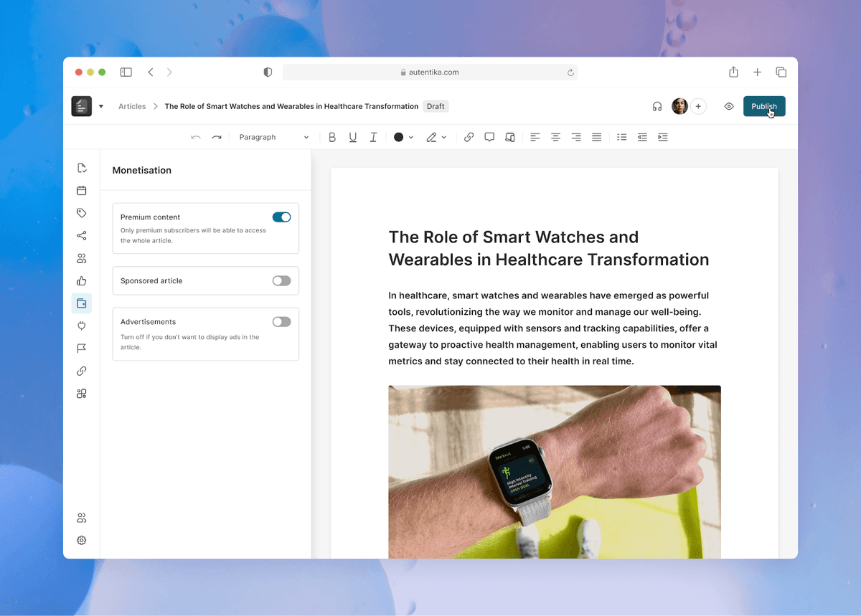Click the browser share icon

point(733,72)
